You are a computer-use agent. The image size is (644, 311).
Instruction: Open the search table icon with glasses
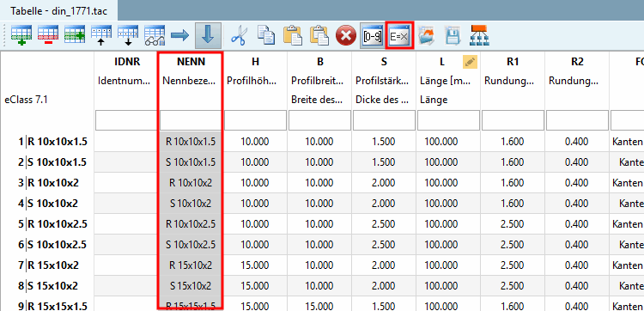155,36
